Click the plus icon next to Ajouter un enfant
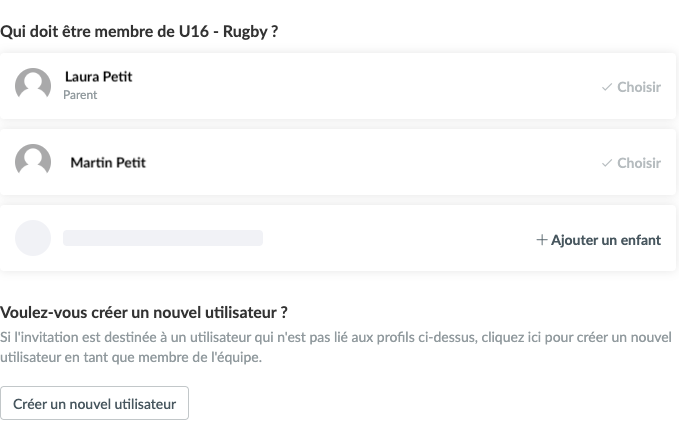The width and height of the screenshot is (679, 424). (x=542, y=240)
